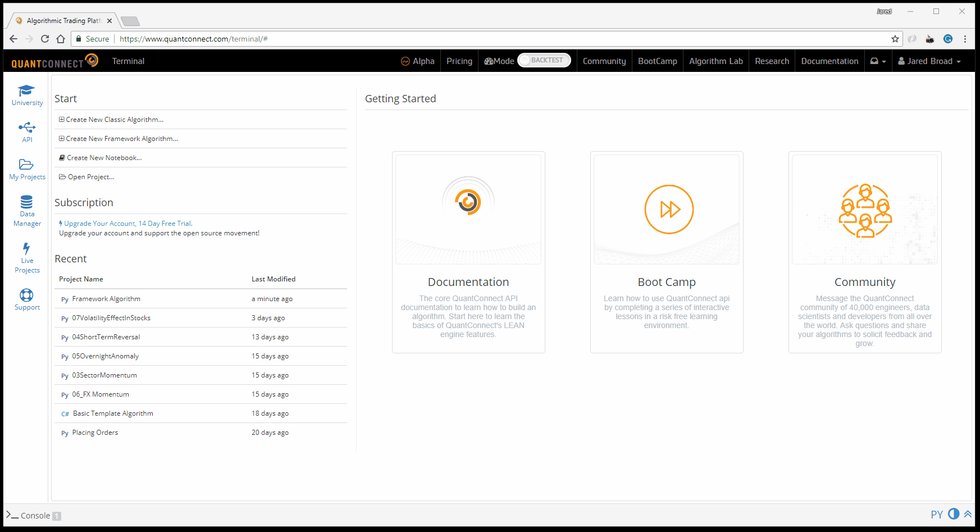Click the Grammarly extension icon
The image size is (980, 532).
tap(948, 39)
